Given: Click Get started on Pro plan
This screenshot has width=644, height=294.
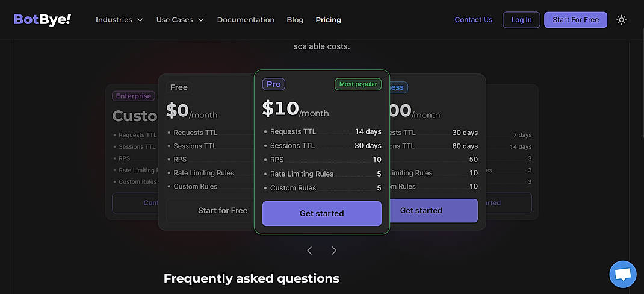Looking at the screenshot, I should pyautogui.click(x=321, y=213).
